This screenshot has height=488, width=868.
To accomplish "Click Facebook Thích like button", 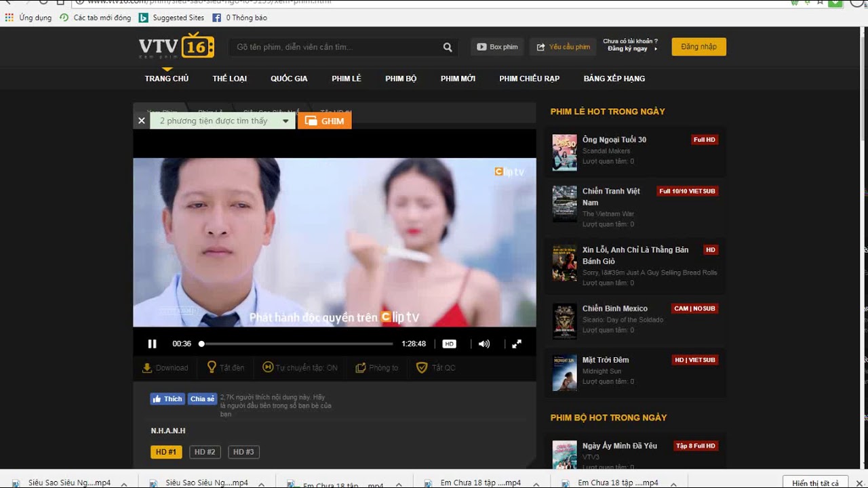I will pyautogui.click(x=167, y=399).
